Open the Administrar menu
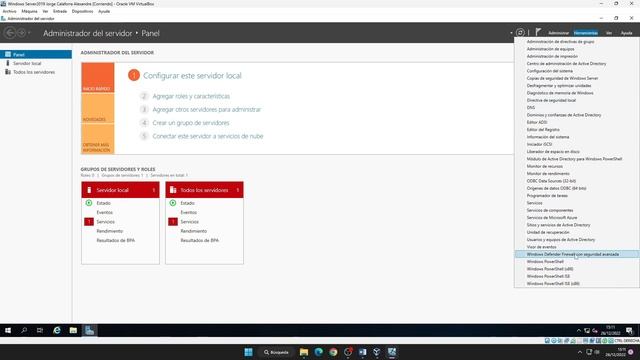Image resolution: width=640 pixels, height=360 pixels. pos(558,33)
